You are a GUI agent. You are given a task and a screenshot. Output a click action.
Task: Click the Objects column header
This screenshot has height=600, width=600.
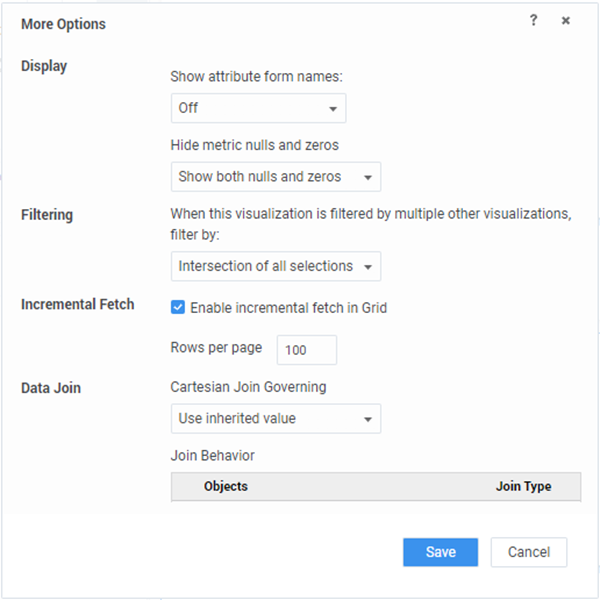tap(226, 486)
